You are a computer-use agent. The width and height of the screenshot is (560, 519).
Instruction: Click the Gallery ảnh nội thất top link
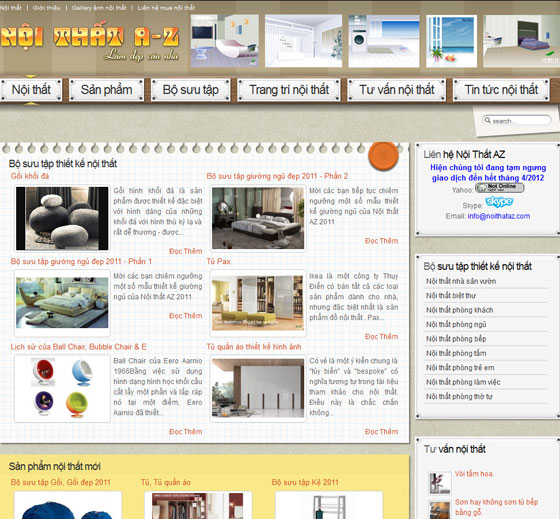(99, 8)
